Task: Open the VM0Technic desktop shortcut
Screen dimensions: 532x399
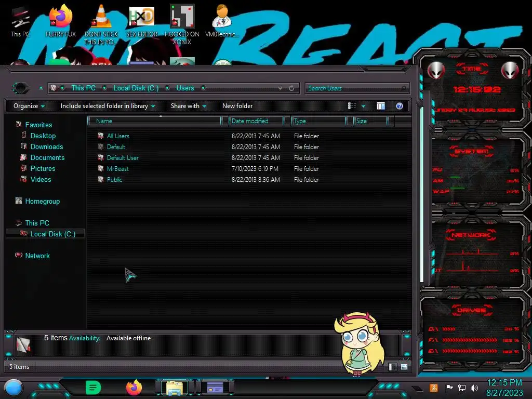Action: pos(222,21)
